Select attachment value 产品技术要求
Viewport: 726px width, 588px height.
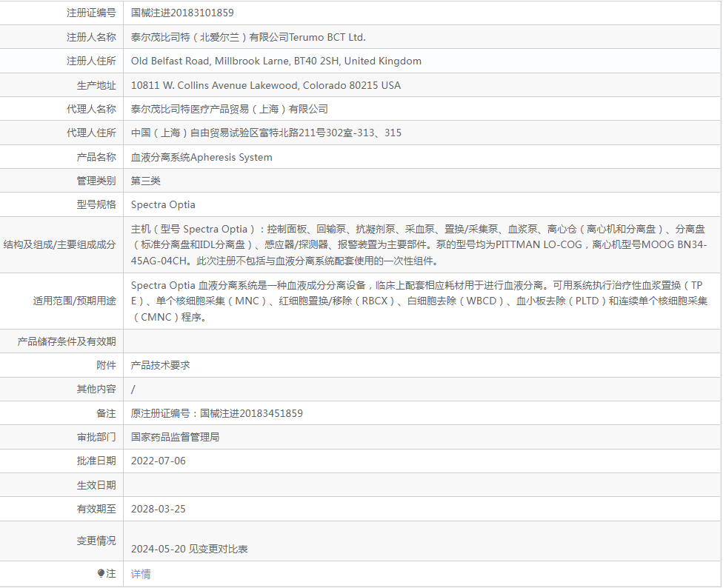pyautogui.click(x=161, y=365)
